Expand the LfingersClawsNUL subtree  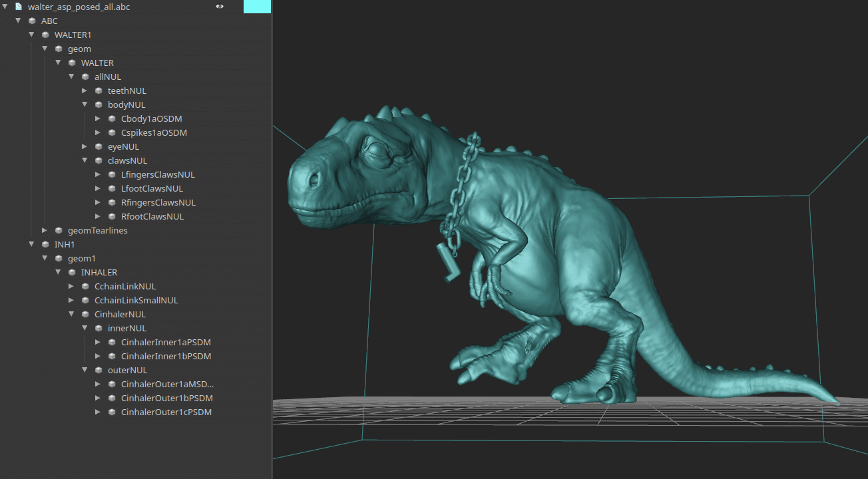98,174
